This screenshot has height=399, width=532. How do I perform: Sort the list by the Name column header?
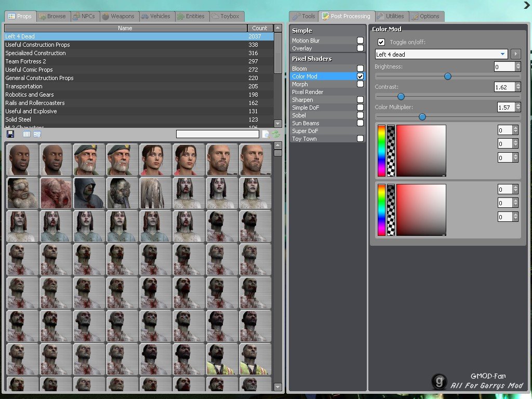coord(125,28)
